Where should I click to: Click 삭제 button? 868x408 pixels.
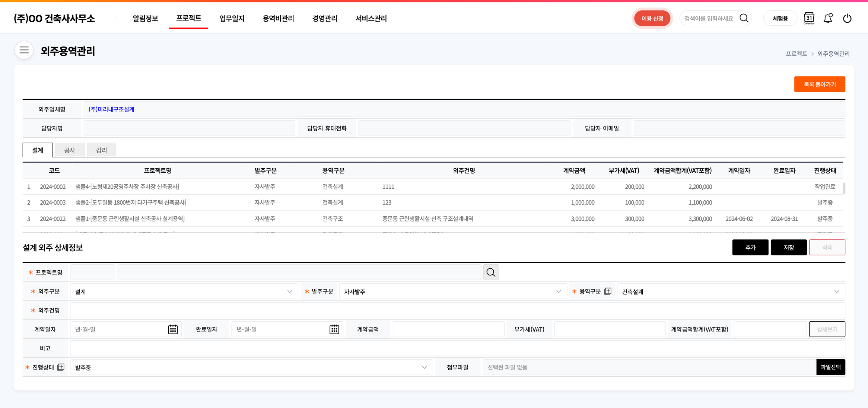tap(827, 248)
